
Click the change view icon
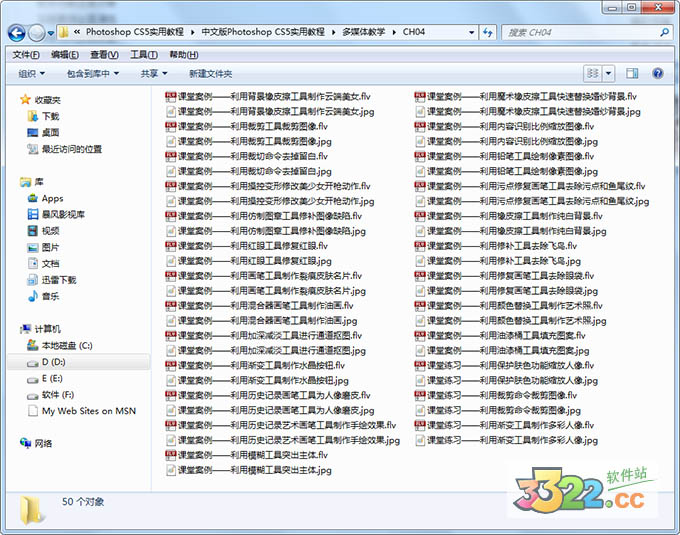tap(593, 73)
